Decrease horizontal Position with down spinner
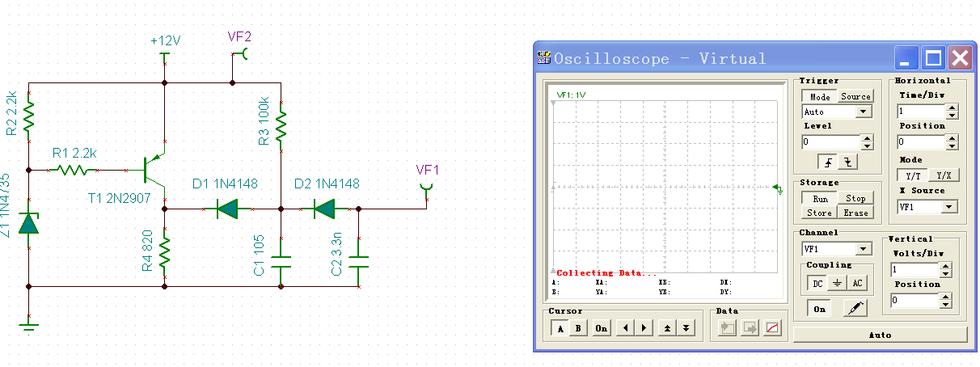 pyautogui.click(x=952, y=146)
